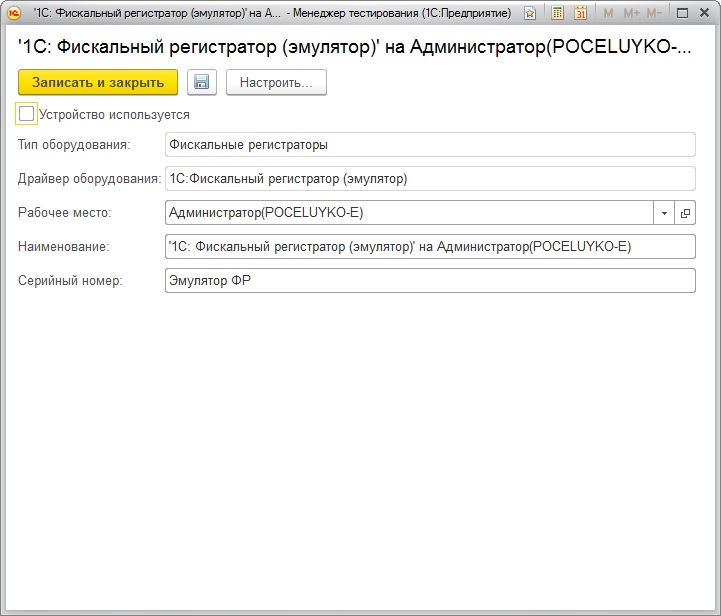Click the Рабочее место combo box field
721x616 pixels.
[x=408, y=213]
